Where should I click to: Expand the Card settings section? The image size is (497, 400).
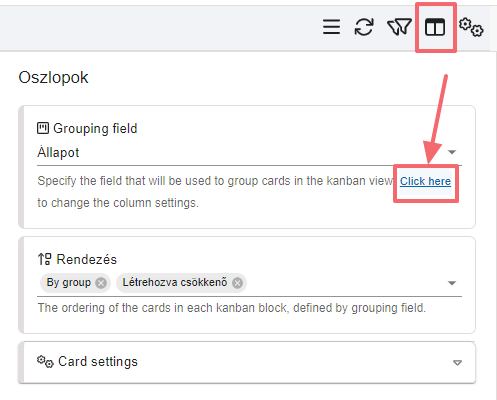coord(457,362)
